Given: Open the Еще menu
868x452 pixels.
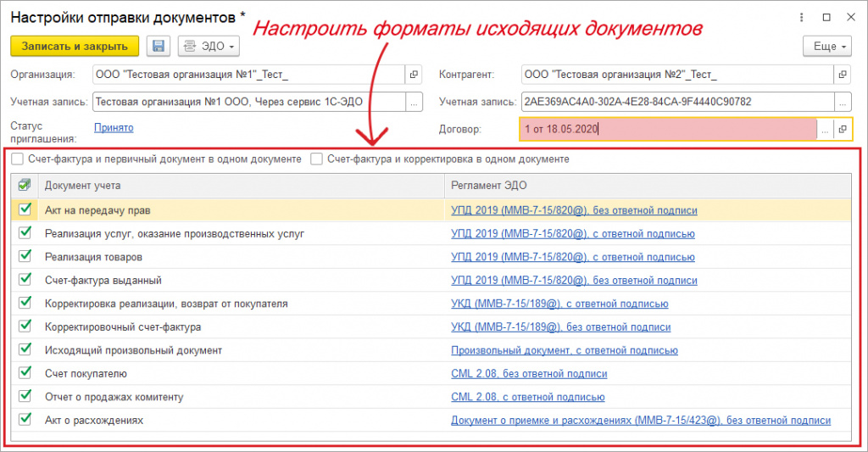Looking at the screenshot, I should 827,46.
